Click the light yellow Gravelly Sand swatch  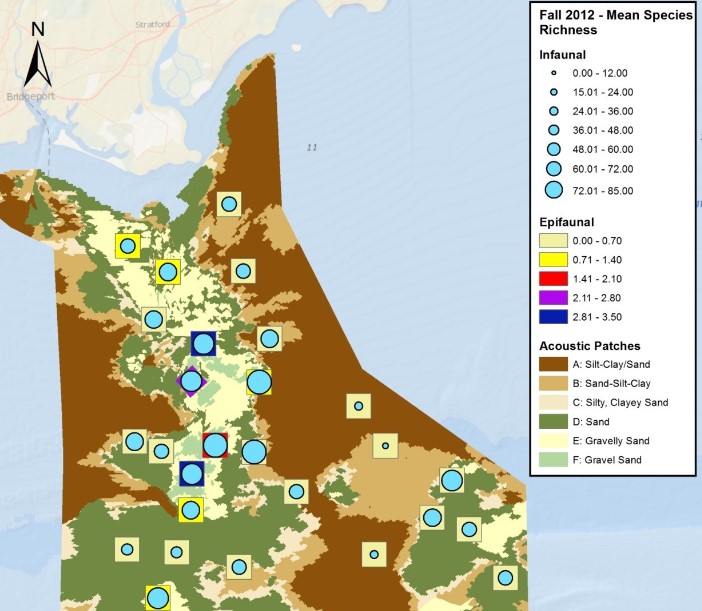(x=553, y=441)
